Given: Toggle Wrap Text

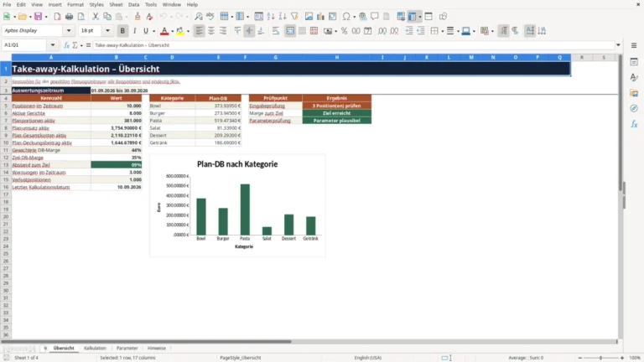Looking at the screenshot, I should [x=276, y=31].
